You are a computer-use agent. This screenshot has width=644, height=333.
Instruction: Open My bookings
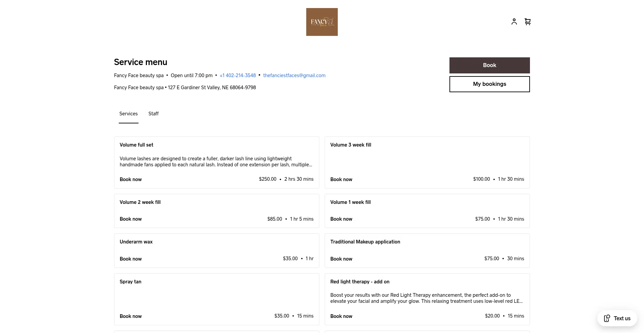(x=490, y=84)
